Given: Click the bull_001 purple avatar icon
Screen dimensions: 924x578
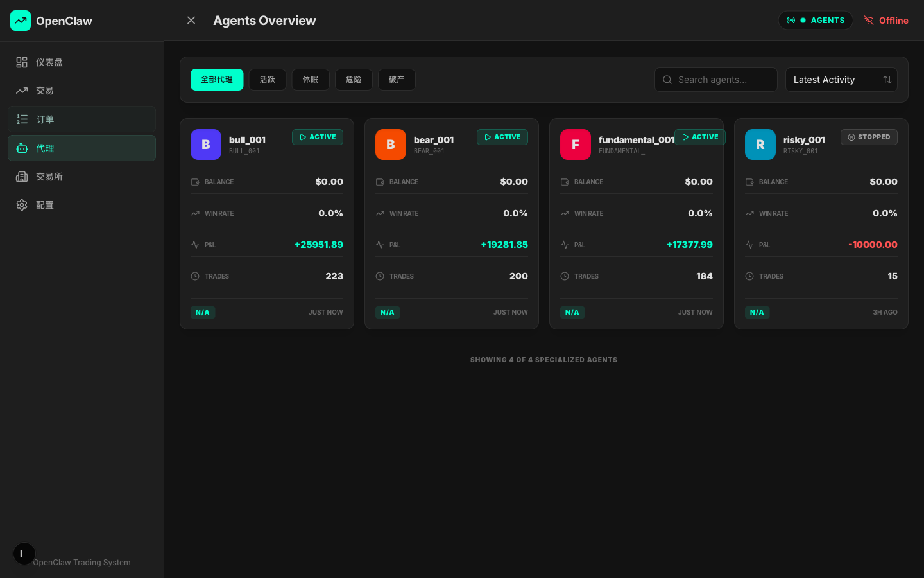Looking at the screenshot, I should 206,144.
